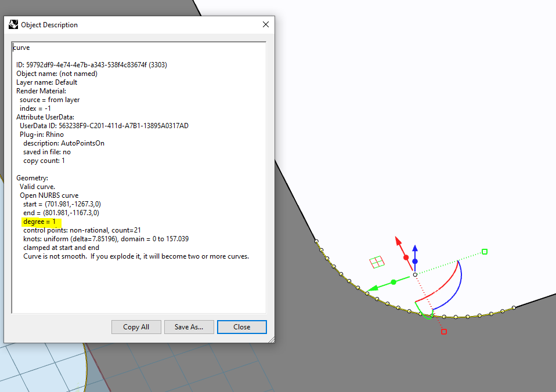The image size is (556, 392).
Task: Click the gumball planar move grid handle
Action: [x=377, y=262]
